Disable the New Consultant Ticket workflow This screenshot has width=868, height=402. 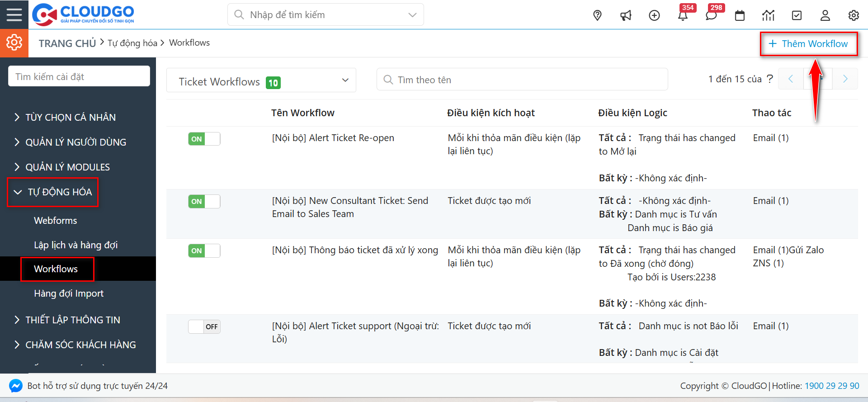pyautogui.click(x=204, y=202)
